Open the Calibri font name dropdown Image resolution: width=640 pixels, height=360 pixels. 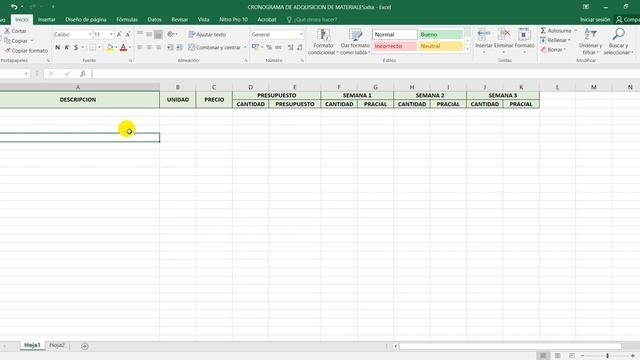point(90,35)
